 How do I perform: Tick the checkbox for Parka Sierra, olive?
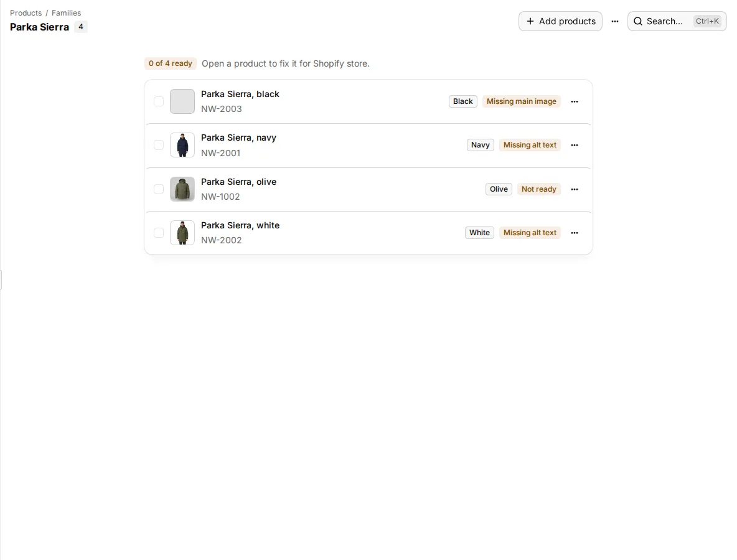point(159,189)
